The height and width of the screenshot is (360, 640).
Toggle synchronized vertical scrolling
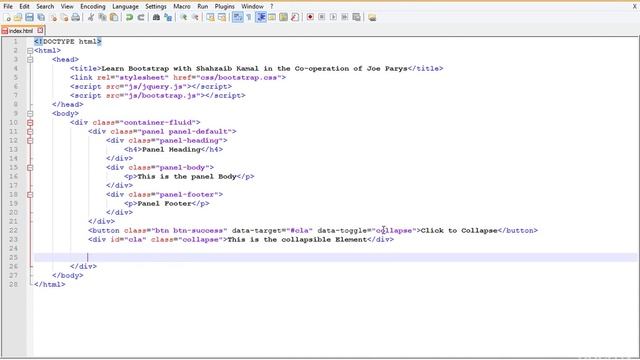210,17
